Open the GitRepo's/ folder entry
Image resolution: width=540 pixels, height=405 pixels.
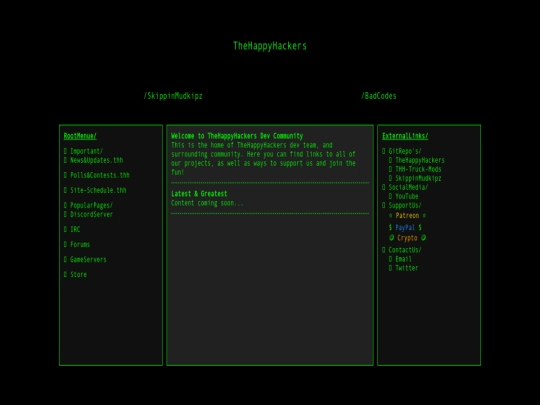pyautogui.click(x=405, y=151)
